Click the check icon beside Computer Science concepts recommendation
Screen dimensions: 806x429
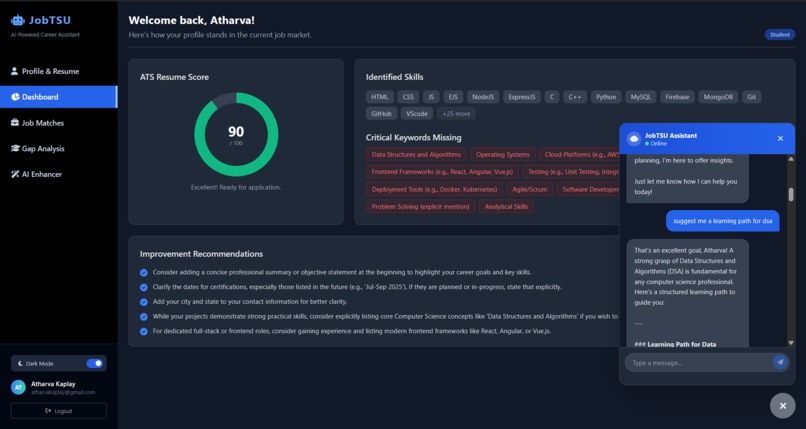144,316
